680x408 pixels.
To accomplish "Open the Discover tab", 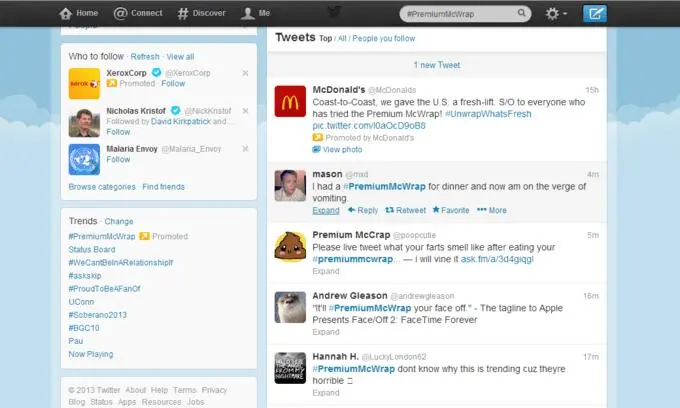I will pyautogui.click(x=202, y=13).
